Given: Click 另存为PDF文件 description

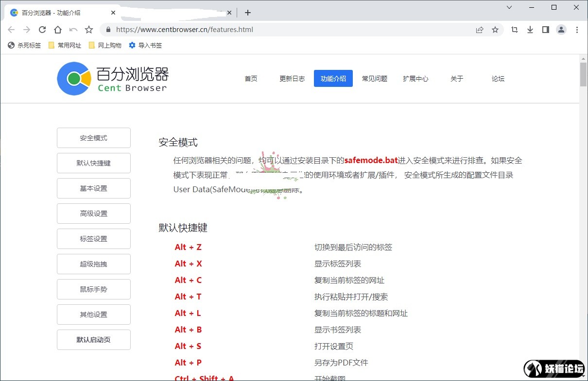Looking at the screenshot, I should coord(341,363).
